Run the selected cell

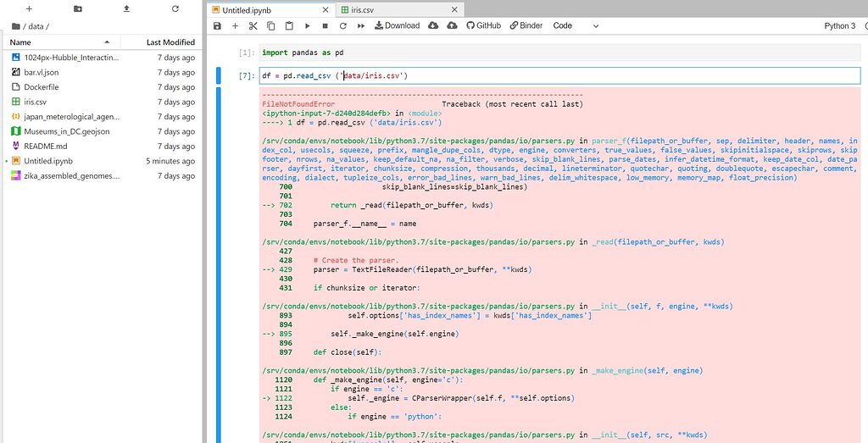coord(307,26)
